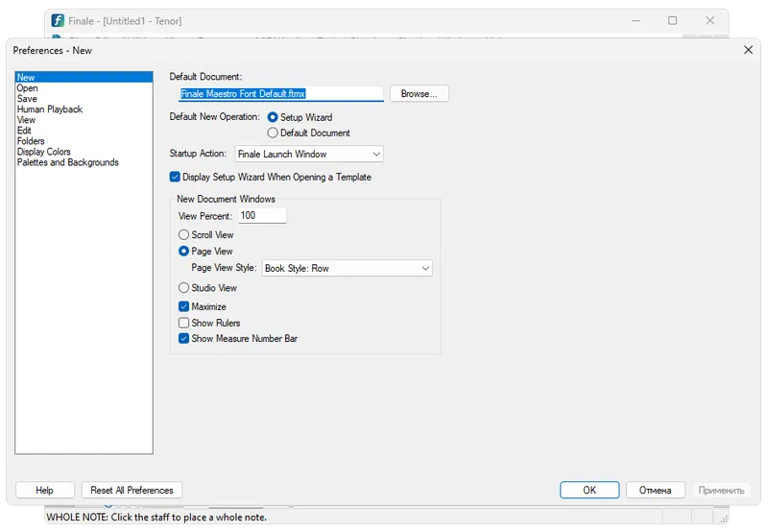
Task: Minimize the Finale main window
Action: click(636, 20)
